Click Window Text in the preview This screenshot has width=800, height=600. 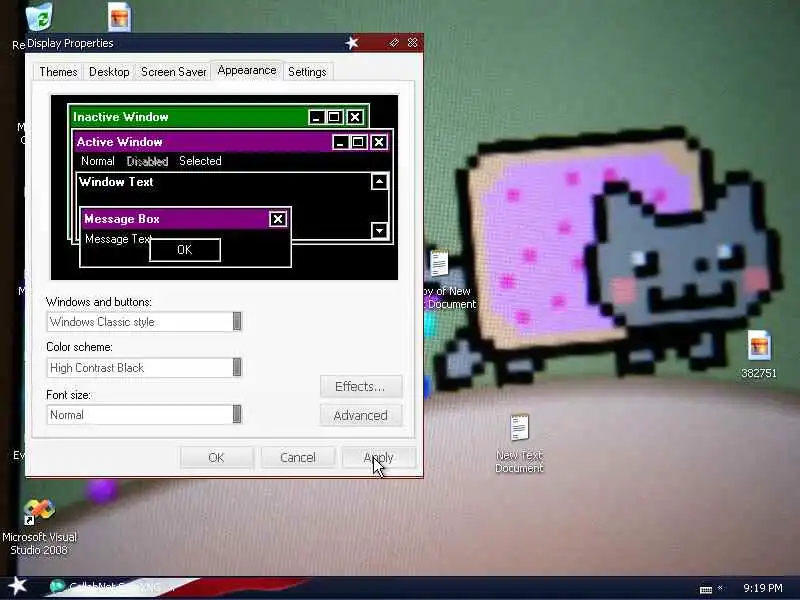[x=116, y=182]
